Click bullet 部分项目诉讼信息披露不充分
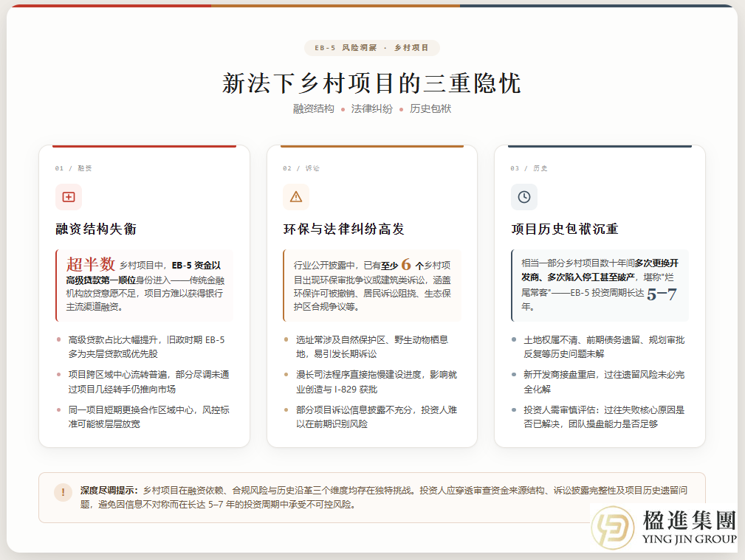 (x=377, y=417)
